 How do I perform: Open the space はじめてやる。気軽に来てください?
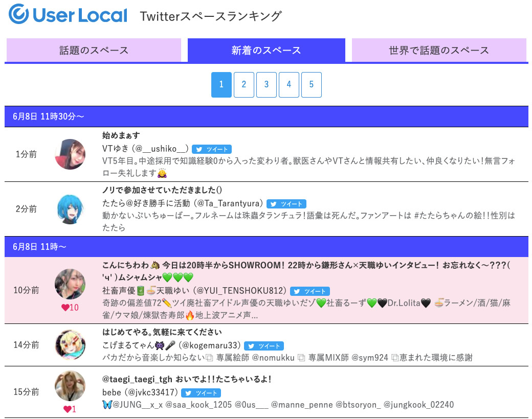click(162, 332)
